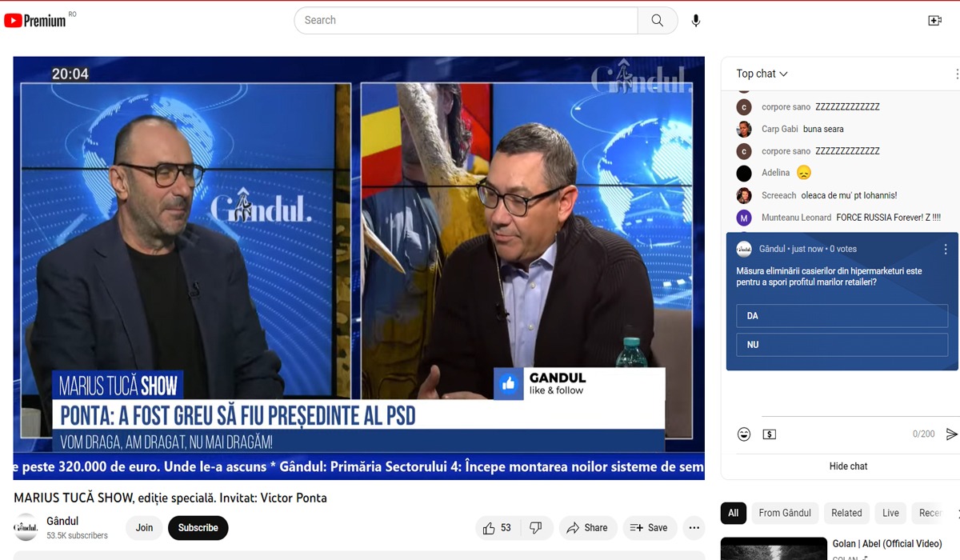
Task: Open the poll's three-dot options menu
Action: 945,250
